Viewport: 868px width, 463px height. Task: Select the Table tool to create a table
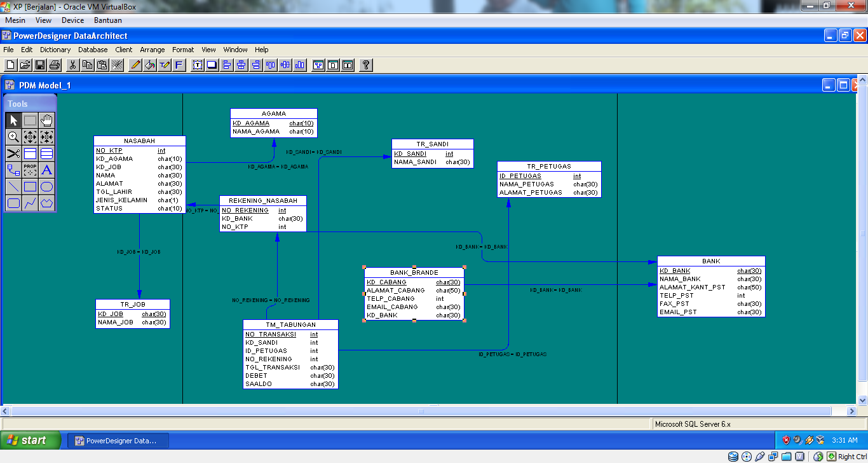pyautogui.click(x=30, y=153)
